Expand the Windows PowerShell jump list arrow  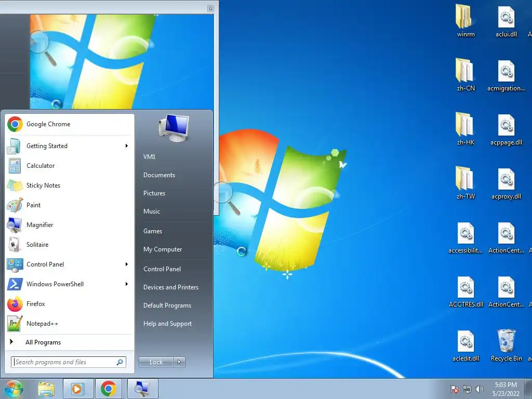tap(127, 284)
